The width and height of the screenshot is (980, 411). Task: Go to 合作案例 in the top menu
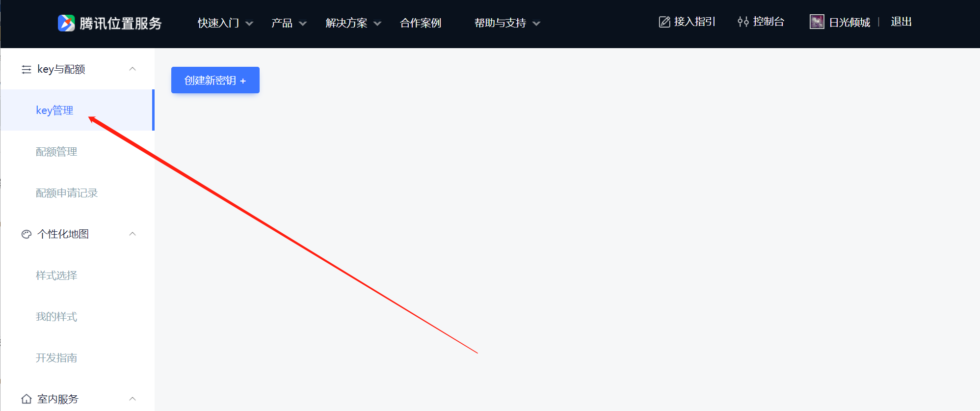tap(421, 23)
